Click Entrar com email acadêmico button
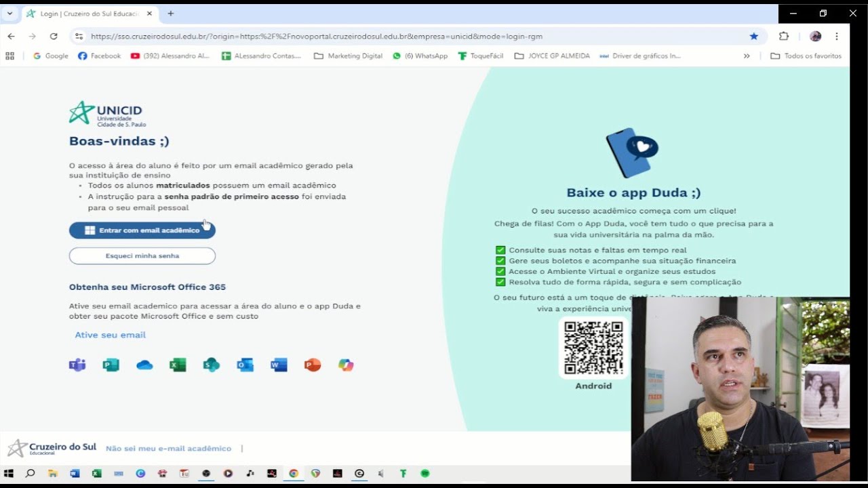868x488 pixels. [x=142, y=230]
